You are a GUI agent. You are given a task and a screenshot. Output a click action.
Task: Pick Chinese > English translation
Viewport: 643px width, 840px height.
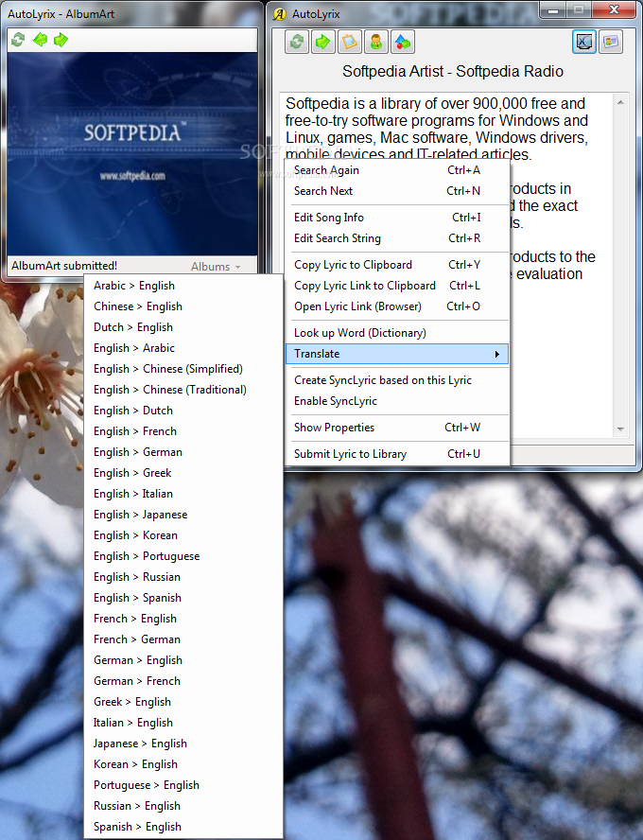tap(183, 306)
